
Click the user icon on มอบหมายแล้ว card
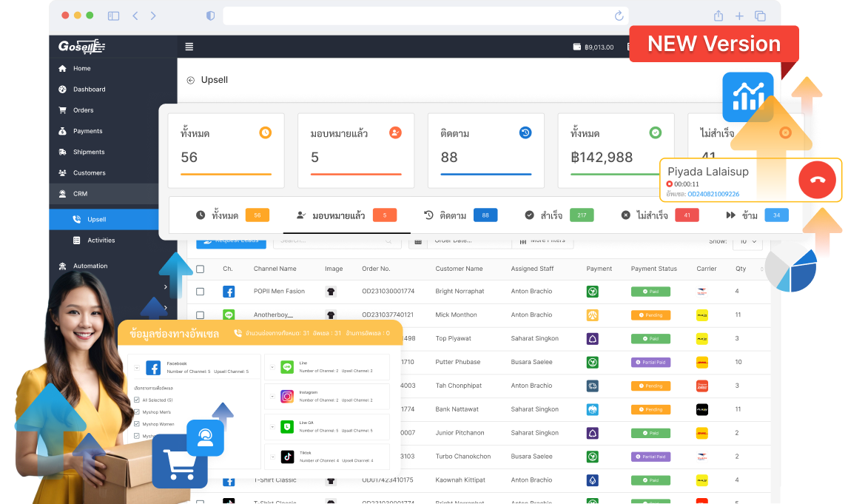coord(395,132)
